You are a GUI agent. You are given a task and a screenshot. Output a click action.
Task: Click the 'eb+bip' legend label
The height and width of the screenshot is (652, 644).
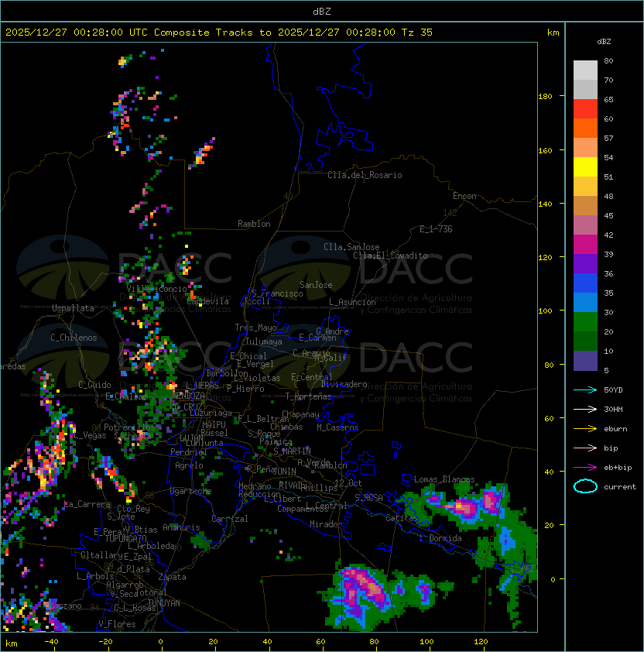tap(618, 468)
